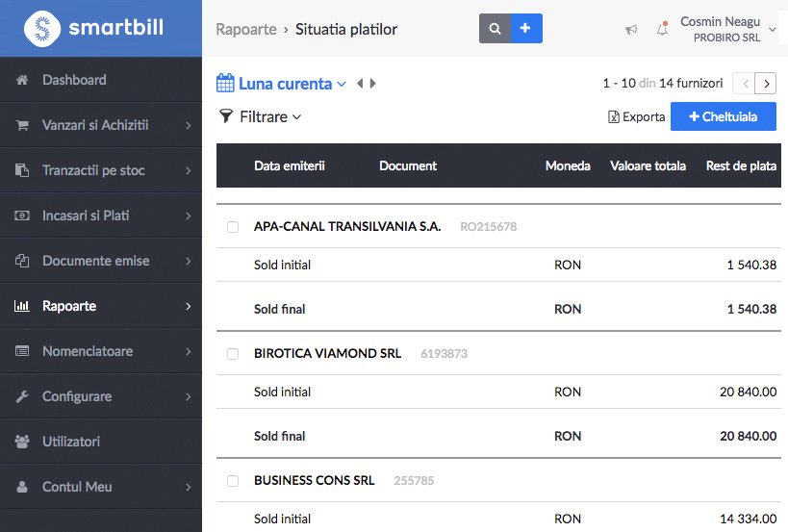Expand Vanzari si Achizitii submenu chevron
This screenshot has height=532, width=788.
pos(189,125)
